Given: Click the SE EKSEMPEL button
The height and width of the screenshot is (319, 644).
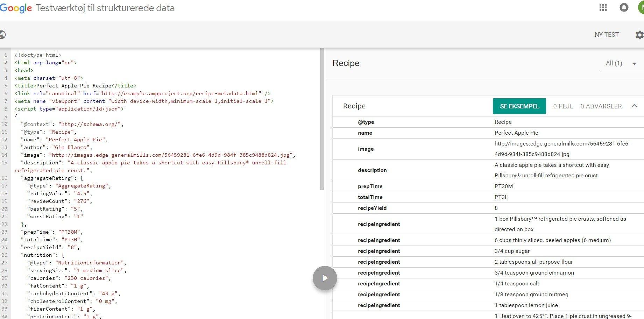Looking at the screenshot, I should click(x=519, y=106).
